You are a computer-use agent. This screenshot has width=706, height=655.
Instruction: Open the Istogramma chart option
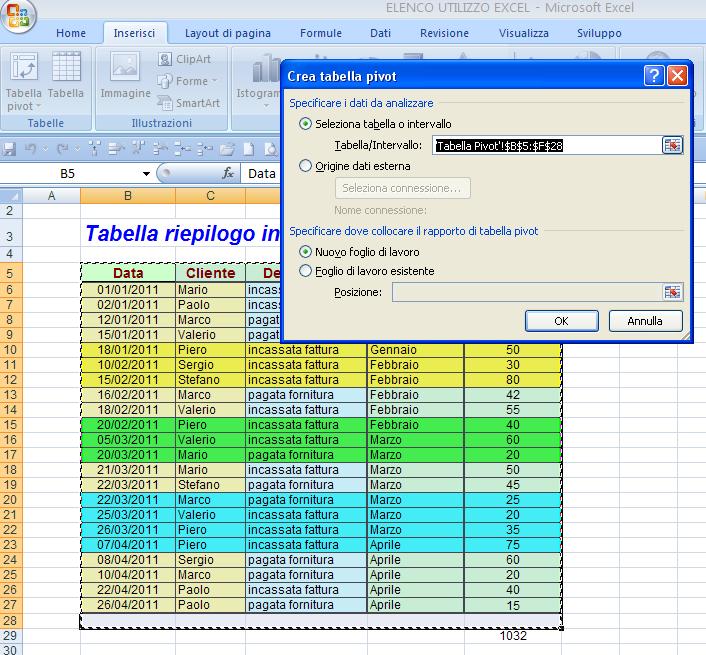tap(259, 79)
